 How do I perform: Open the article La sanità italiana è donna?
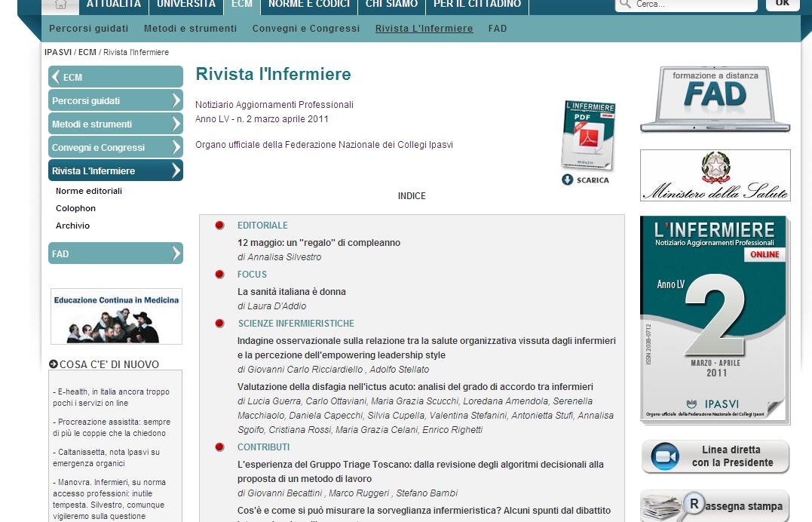291,291
